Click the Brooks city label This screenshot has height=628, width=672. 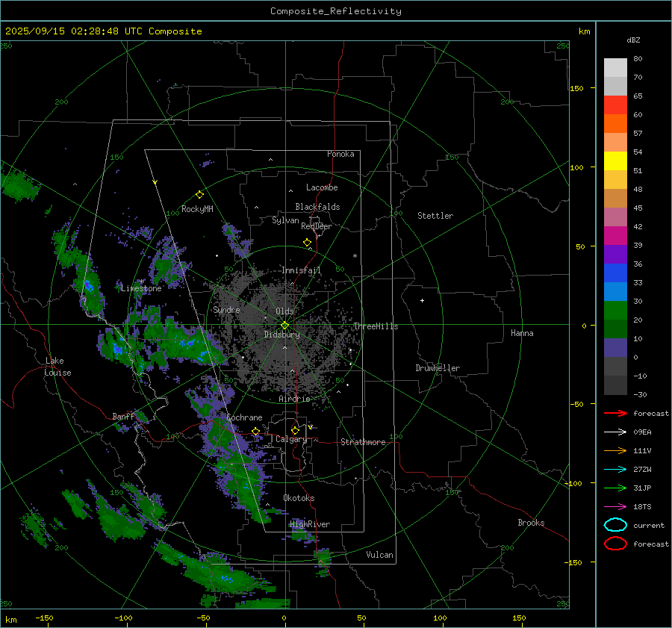(x=531, y=523)
